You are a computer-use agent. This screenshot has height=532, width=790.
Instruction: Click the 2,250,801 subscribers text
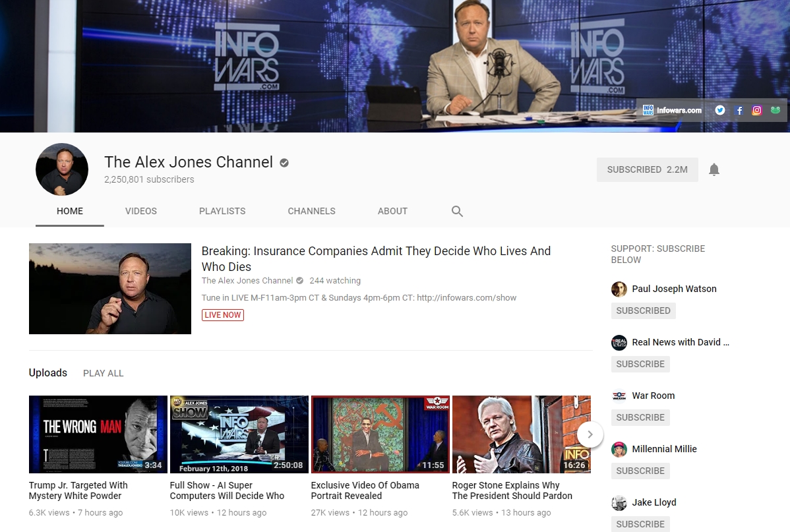tap(149, 179)
